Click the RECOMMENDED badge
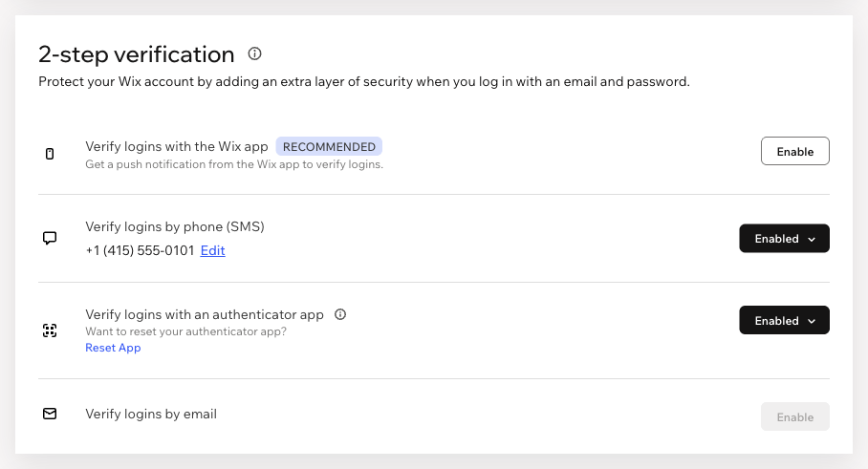This screenshot has height=469, width=868. pyautogui.click(x=329, y=146)
